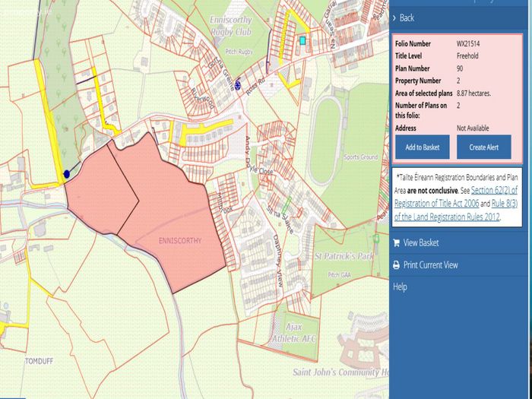Viewport: 532px width, 399px height.
Task: Click the Riverwood street label
Action: (x=203, y=98)
